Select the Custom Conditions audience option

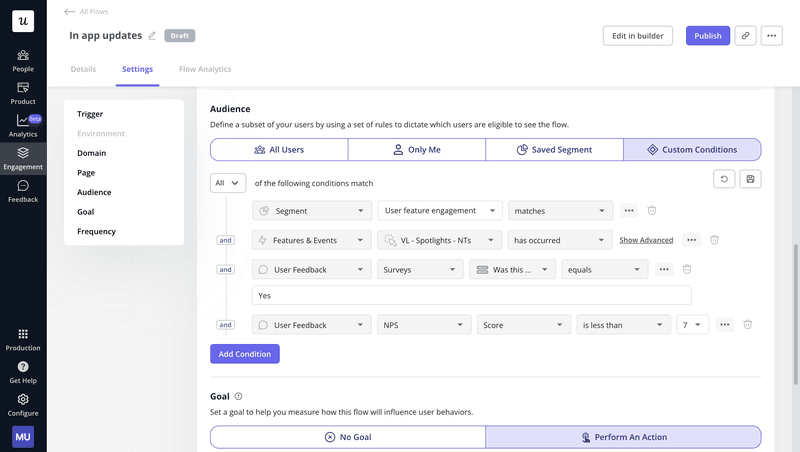coord(692,149)
